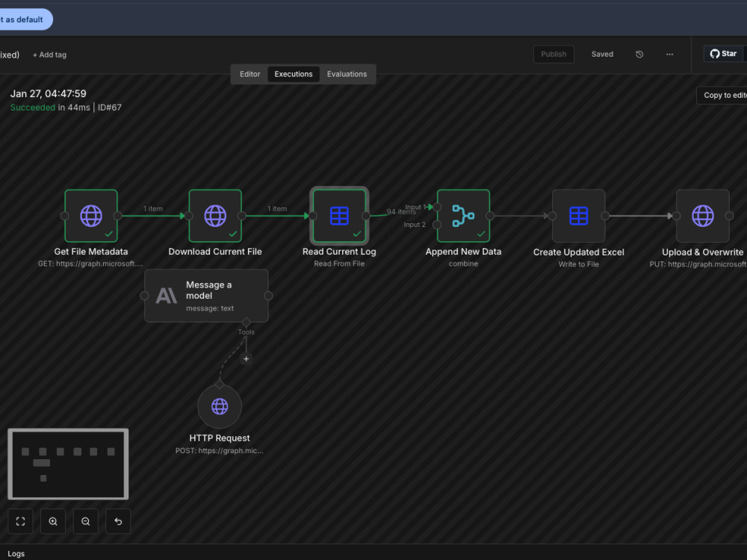Select the Read Current Log node
Image resolution: width=747 pixels, height=560 pixels.
point(339,216)
